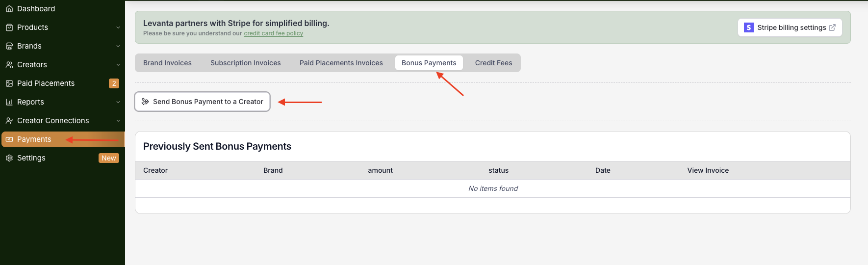Image resolution: width=868 pixels, height=265 pixels.
Task: Open the credit card fee policy link
Action: click(273, 33)
